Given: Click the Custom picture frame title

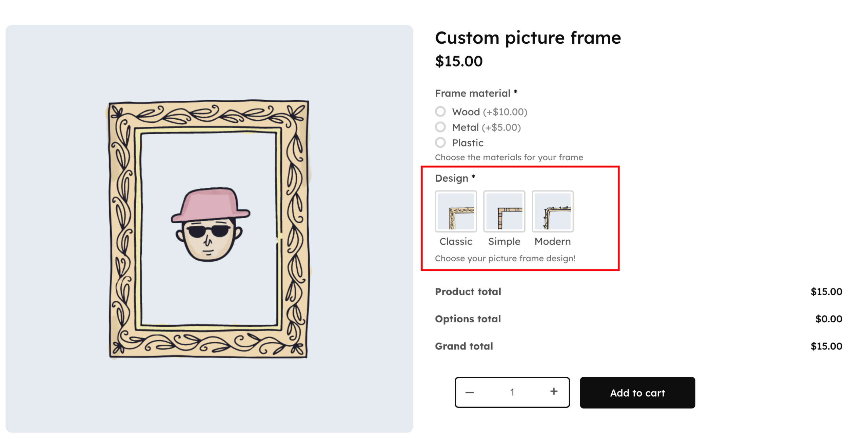Looking at the screenshot, I should (x=528, y=38).
